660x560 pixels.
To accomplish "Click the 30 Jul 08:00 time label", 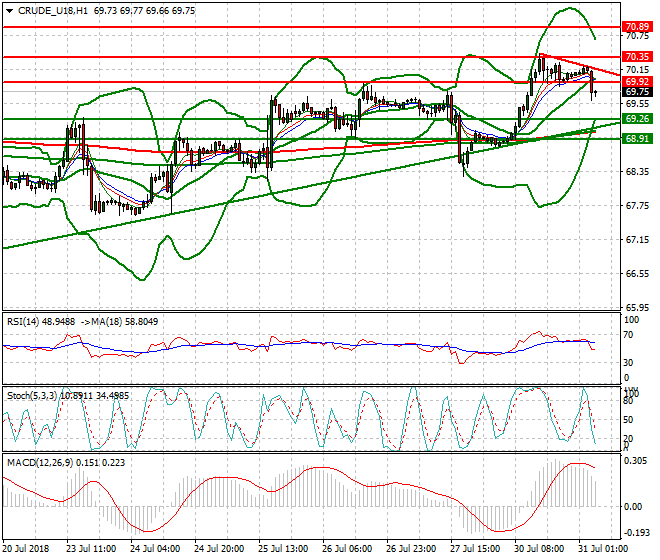I will pyautogui.click(x=539, y=549).
